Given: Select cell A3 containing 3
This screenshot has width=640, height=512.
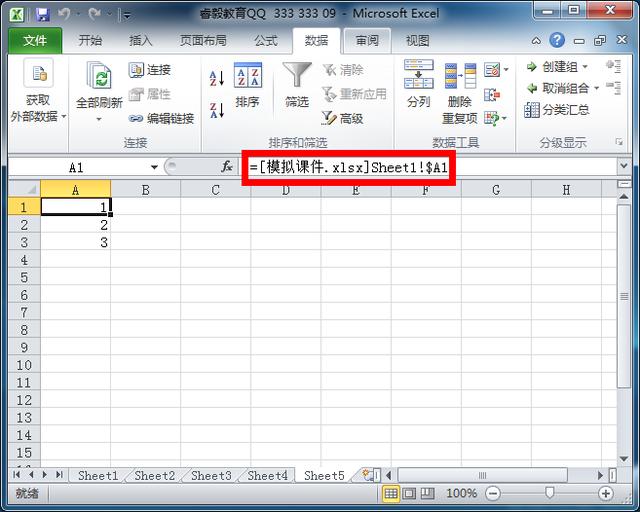Looking at the screenshot, I should point(76,242).
